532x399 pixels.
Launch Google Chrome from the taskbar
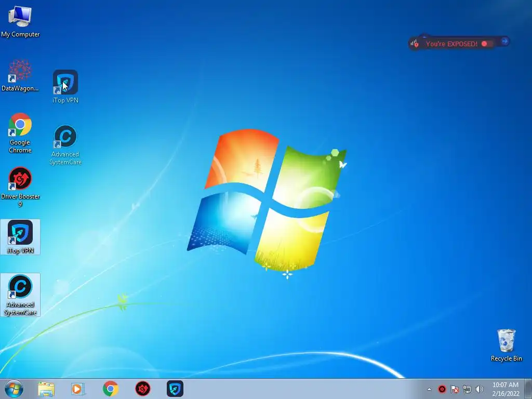coord(110,389)
